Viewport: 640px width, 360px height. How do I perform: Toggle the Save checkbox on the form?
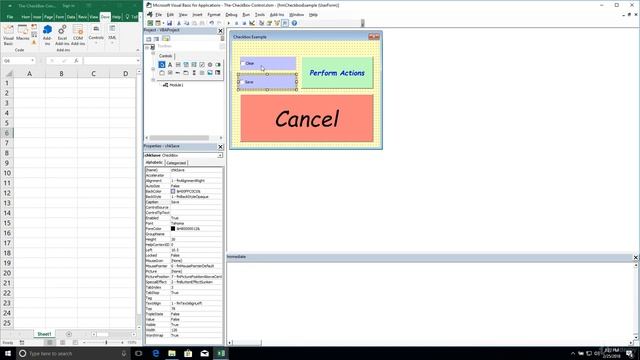(242, 82)
